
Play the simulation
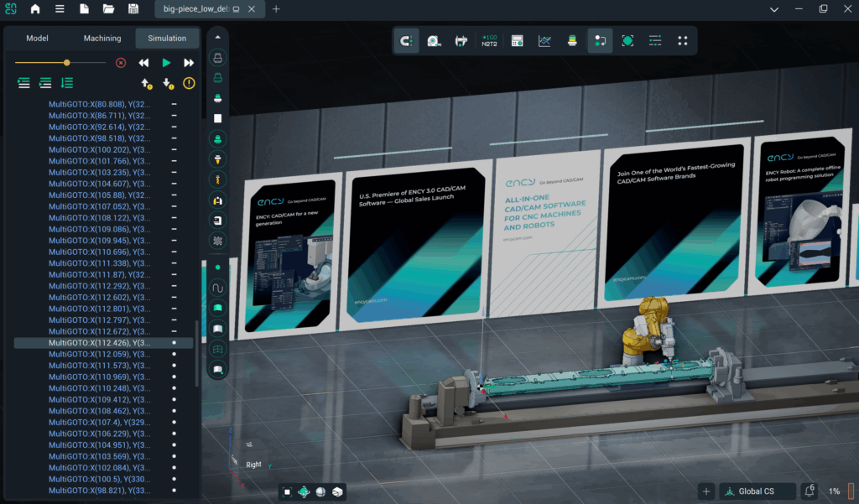click(x=166, y=63)
